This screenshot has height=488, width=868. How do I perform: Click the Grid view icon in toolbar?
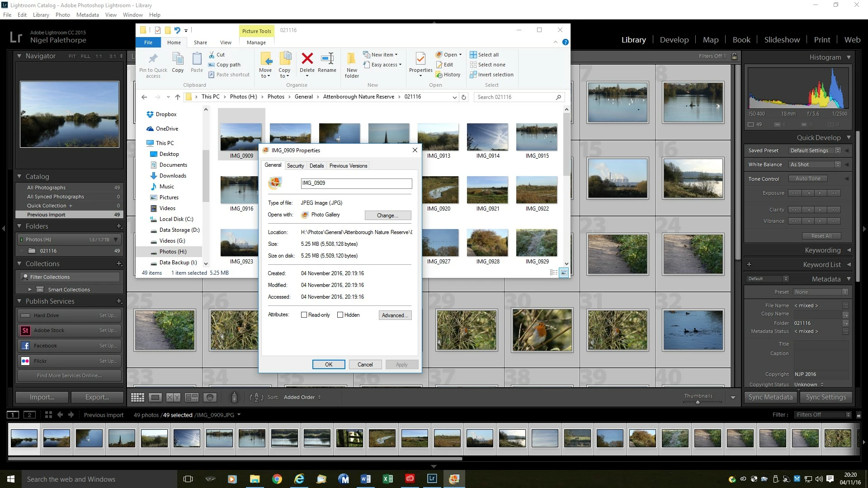click(x=137, y=397)
